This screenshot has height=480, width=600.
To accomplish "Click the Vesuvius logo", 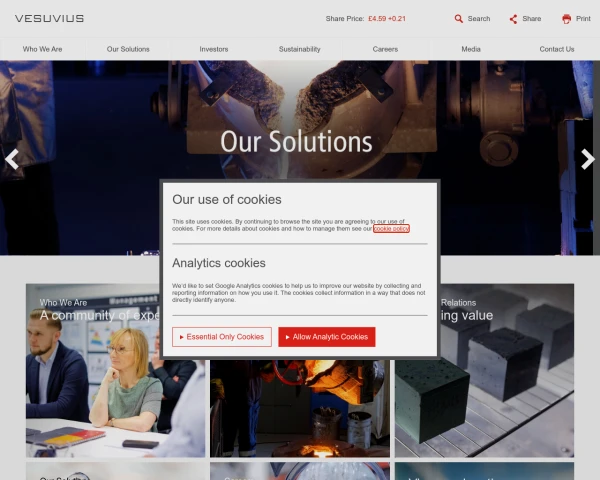I will 49,18.
